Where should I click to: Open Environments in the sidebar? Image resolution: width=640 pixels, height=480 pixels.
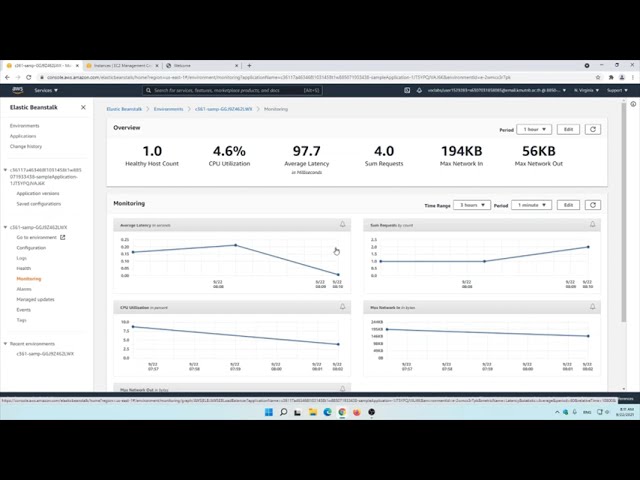pos(24,126)
